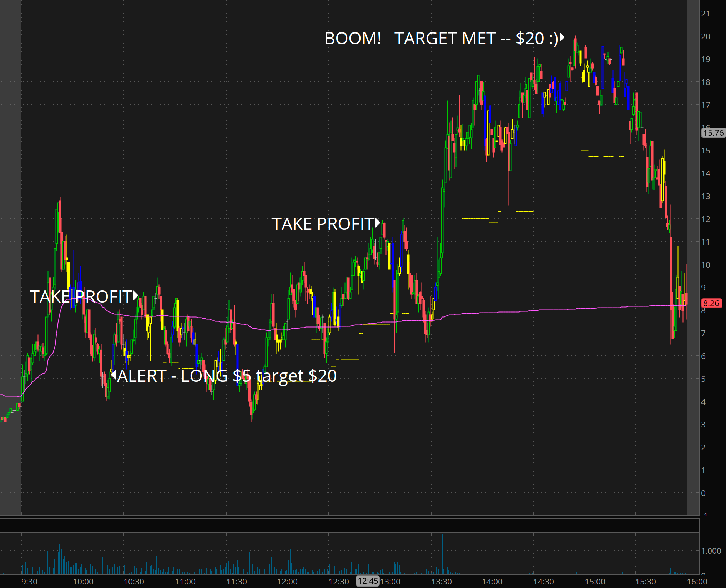Screen dimensions: 726x588
Task: Click the 20 price axis label
Action: 705,36
